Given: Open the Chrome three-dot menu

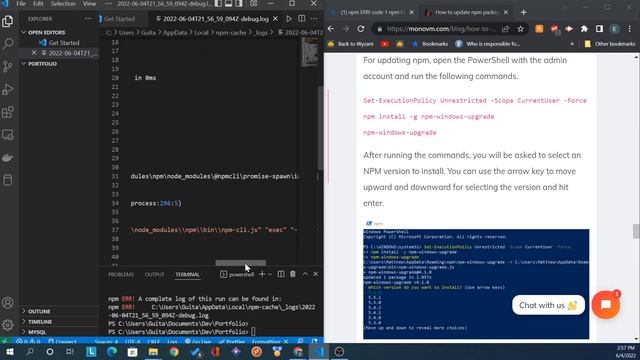Looking at the screenshot, I should tap(630, 29).
